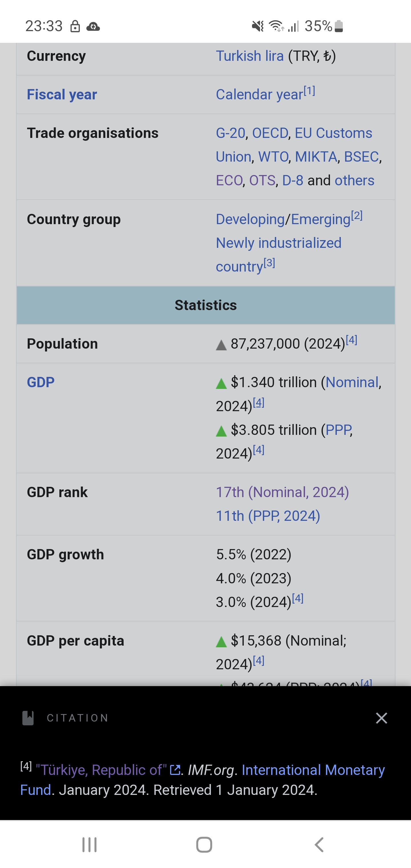Open the GDP row label link
The image size is (411, 868).
tap(41, 382)
